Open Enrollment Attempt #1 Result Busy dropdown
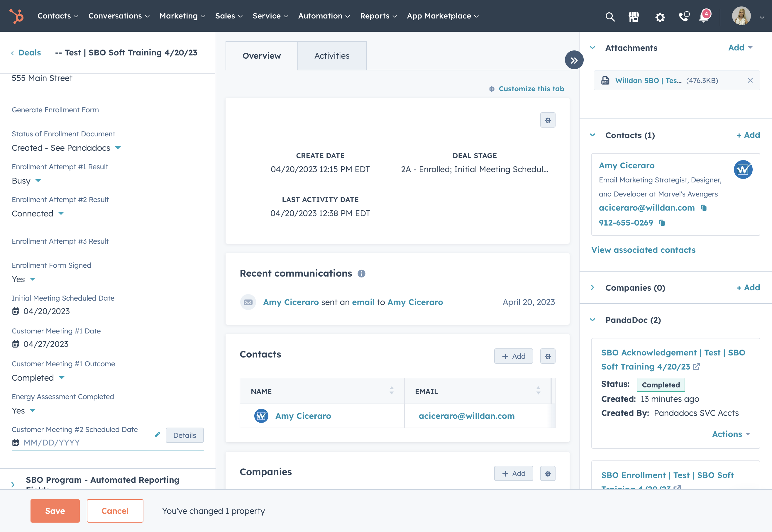This screenshot has width=772, height=532. coord(26,181)
